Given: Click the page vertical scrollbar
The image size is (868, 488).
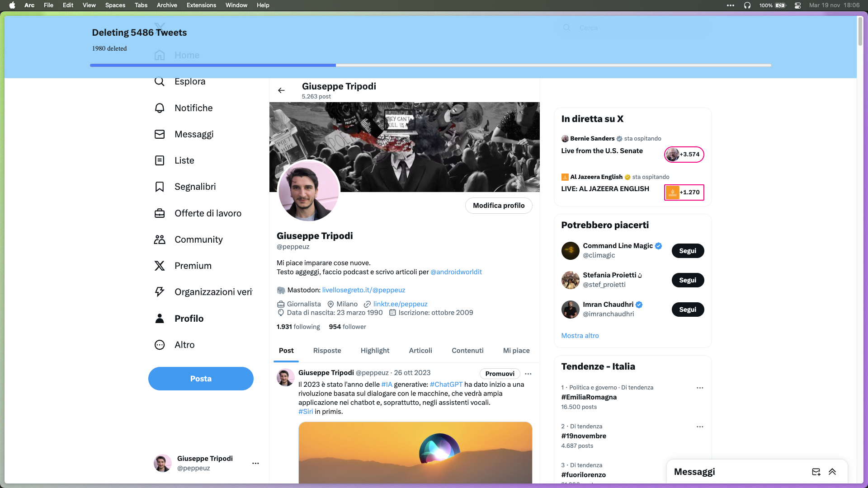Looking at the screenshot, I should [860, 32].
